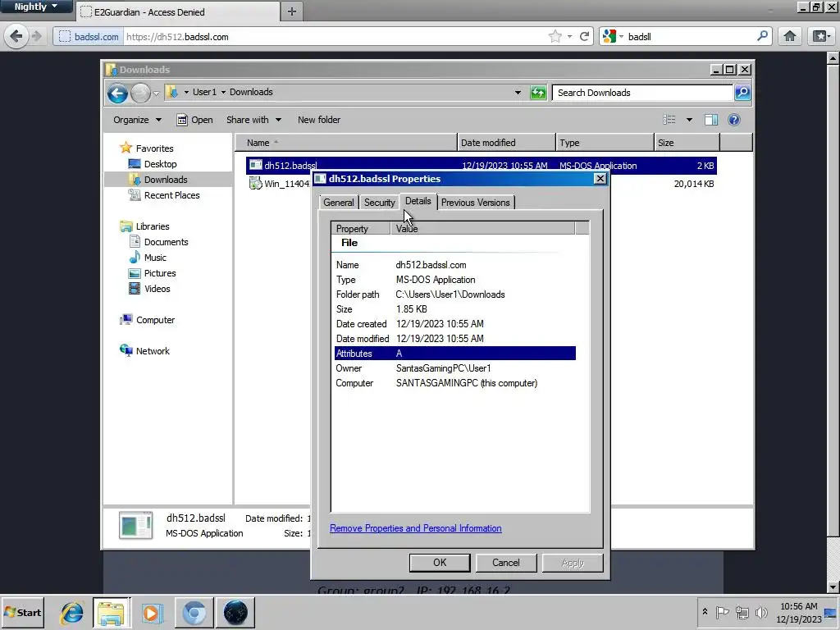840x630 pixels.
Task: Show hidden tray icons arrow
Action: [705, 612]
